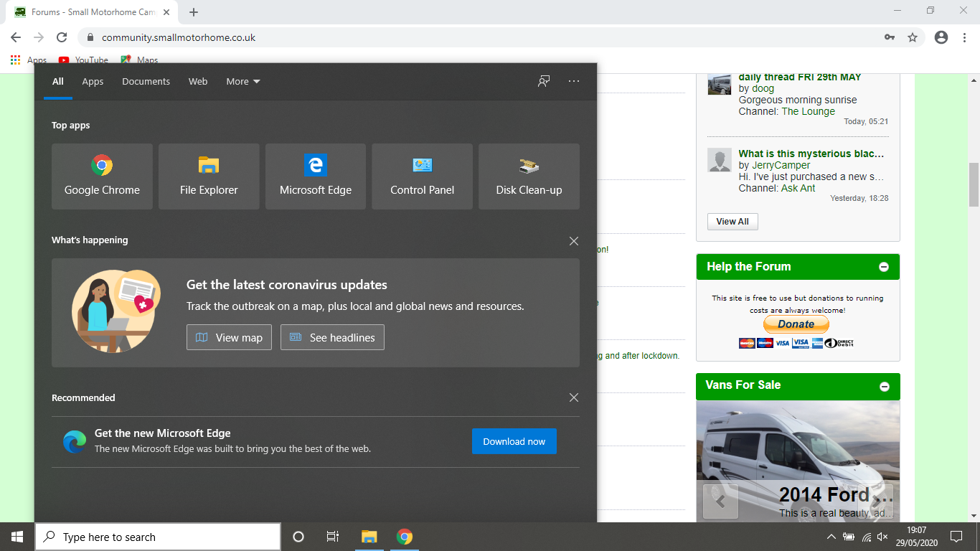Collapse the Help the Forum panel

click(x=884, y=267)
